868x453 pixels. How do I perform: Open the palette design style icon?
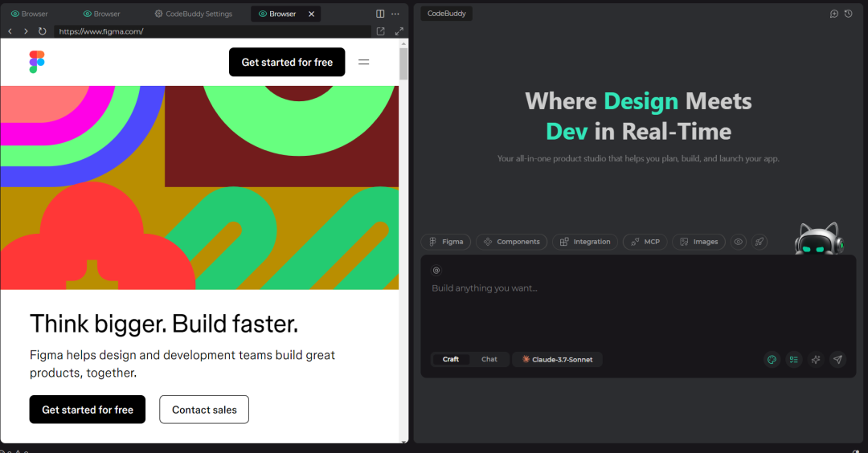point(772,360)
